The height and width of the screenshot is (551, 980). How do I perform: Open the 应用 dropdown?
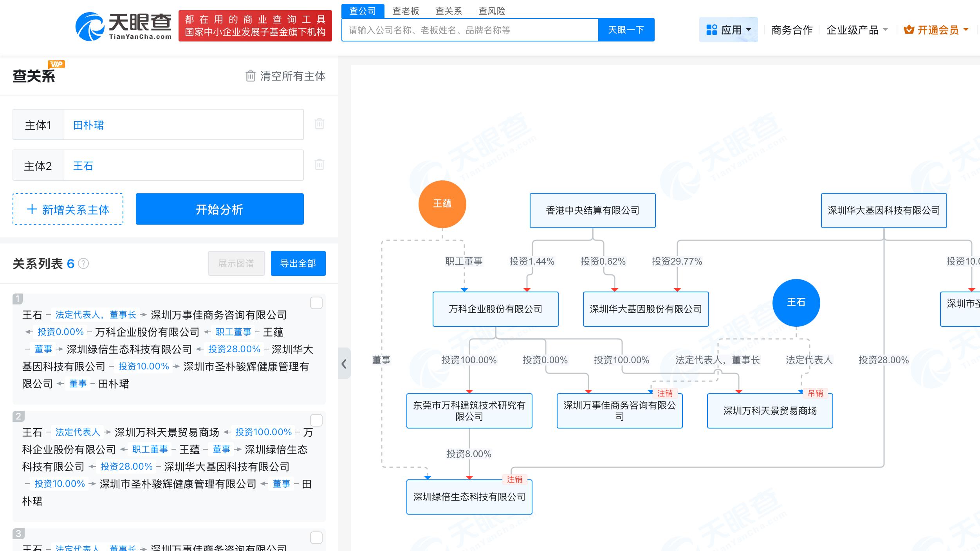[x=729, y=29]
